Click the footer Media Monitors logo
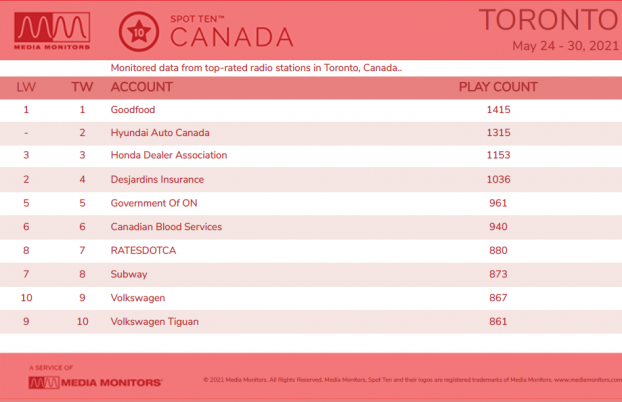This screenshot has height=402, width=622. tap(95, 383)
